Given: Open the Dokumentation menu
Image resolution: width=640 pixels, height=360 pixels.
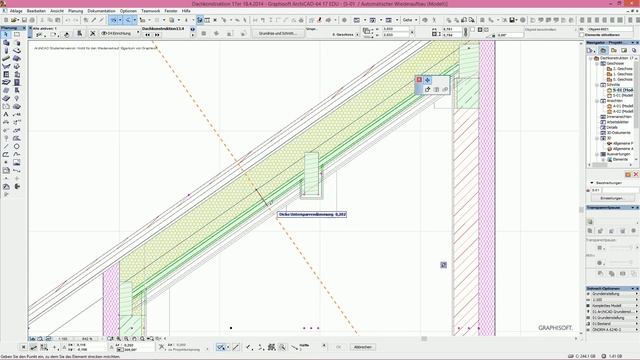Looking at the screenshot, I should (101, 11).
